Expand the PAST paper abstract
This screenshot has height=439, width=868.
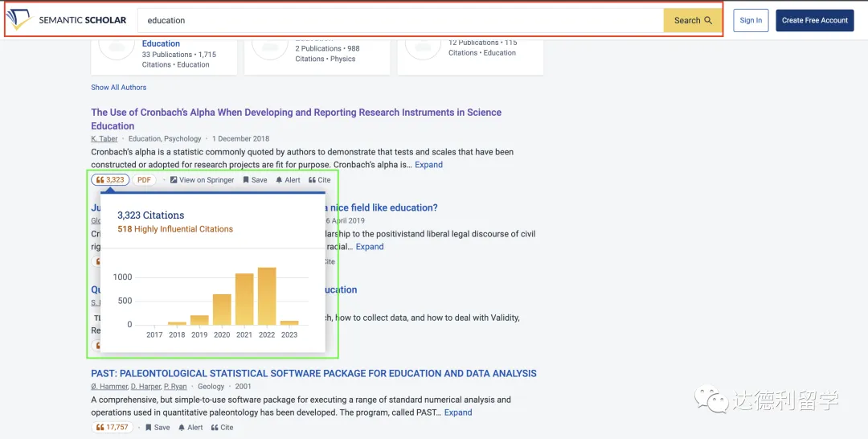pyautogui.click(x=458, y=412)
